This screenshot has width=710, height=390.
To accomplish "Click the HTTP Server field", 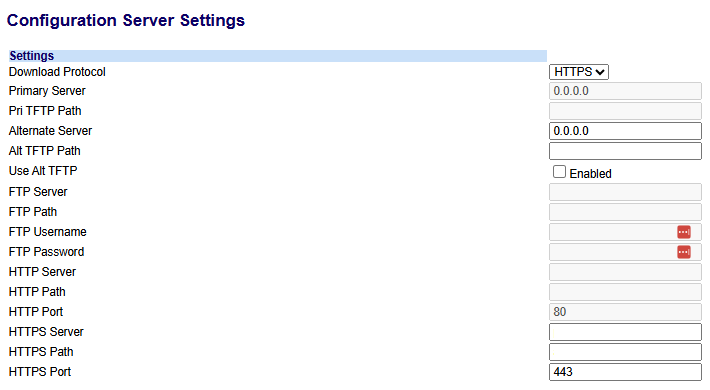I will [625, 272].
